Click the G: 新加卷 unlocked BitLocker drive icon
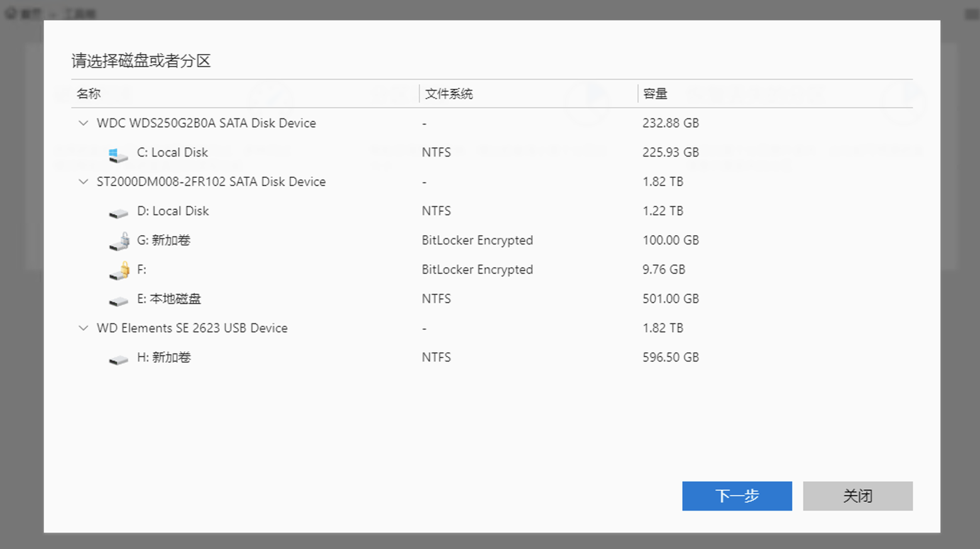The height and width of the screenshot is (549, 980). 119,241
